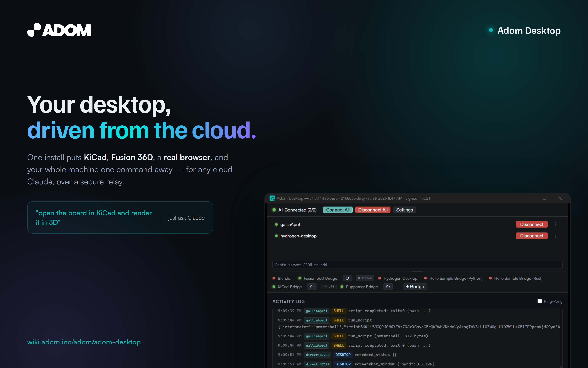Image resolution: width=588 pixels, height=368 pixels.
Task: Open the wiki.adom.inc/adom/adom-desktop link
Action: tap(84, 342)
